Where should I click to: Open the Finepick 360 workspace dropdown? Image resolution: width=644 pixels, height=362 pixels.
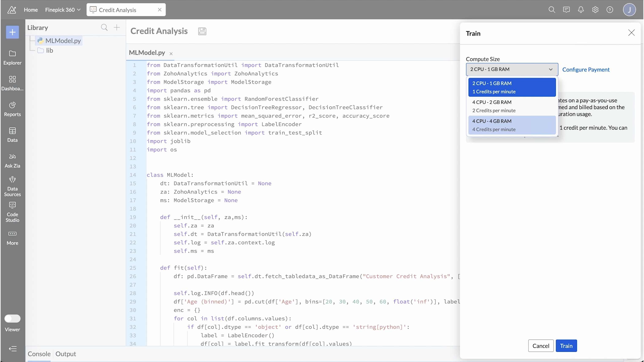pos(63,10)
